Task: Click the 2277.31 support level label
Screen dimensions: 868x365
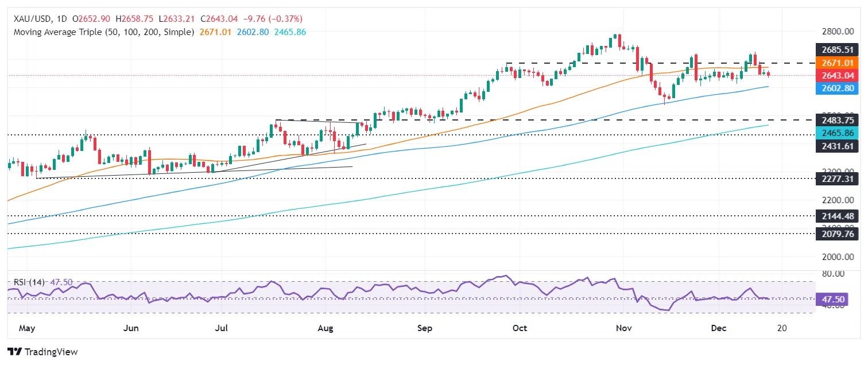Action: 839,178
